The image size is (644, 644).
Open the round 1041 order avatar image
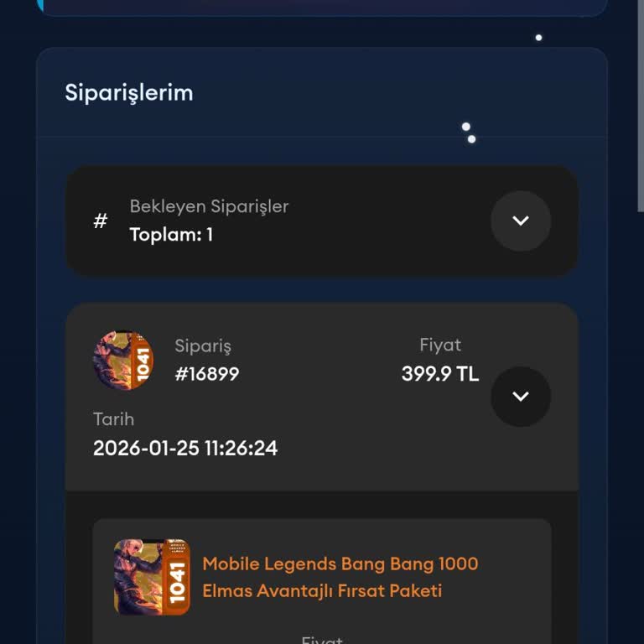tap(123, 361)
